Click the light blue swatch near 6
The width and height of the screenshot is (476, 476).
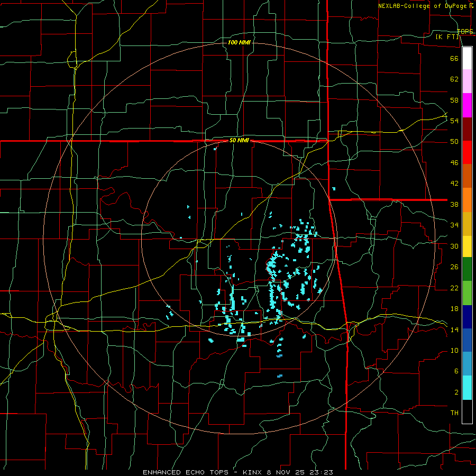[x=467, y=364]
